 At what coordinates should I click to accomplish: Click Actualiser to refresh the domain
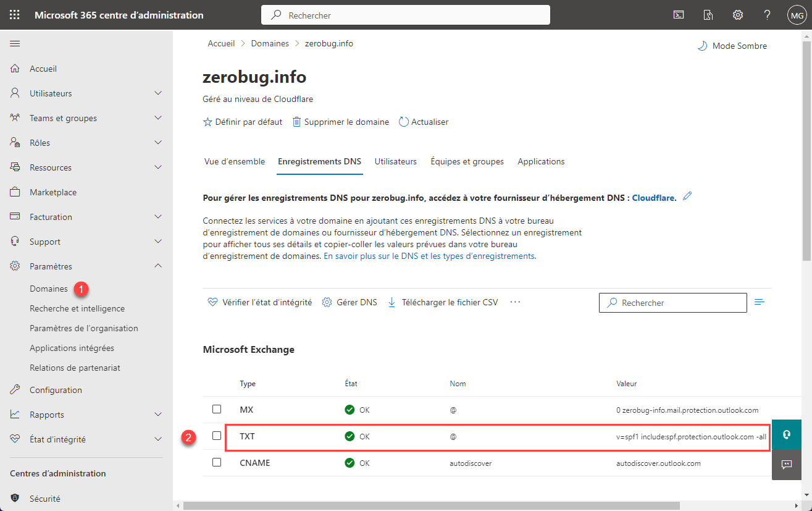pyautogui.click(x=424, y=122)
